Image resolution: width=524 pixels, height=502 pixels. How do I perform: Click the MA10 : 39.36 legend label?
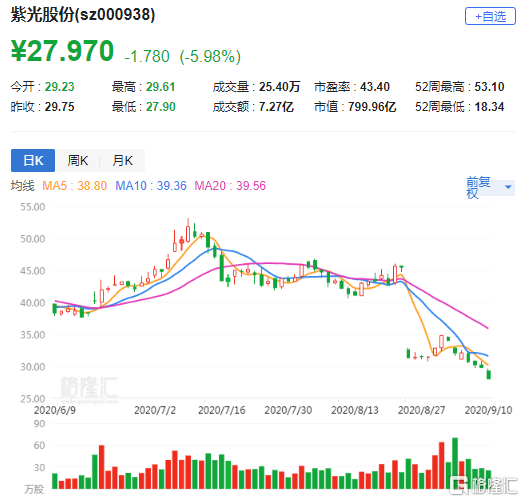tap(151, 186)
